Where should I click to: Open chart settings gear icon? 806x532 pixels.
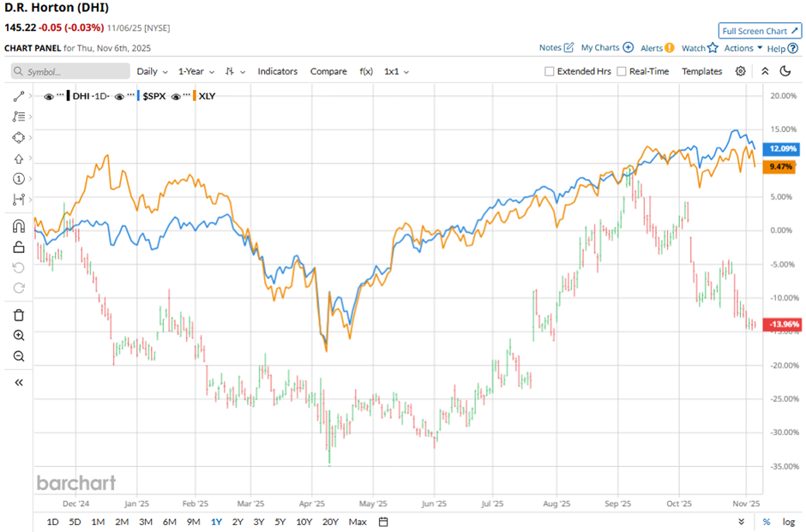[x=740, y=71]
